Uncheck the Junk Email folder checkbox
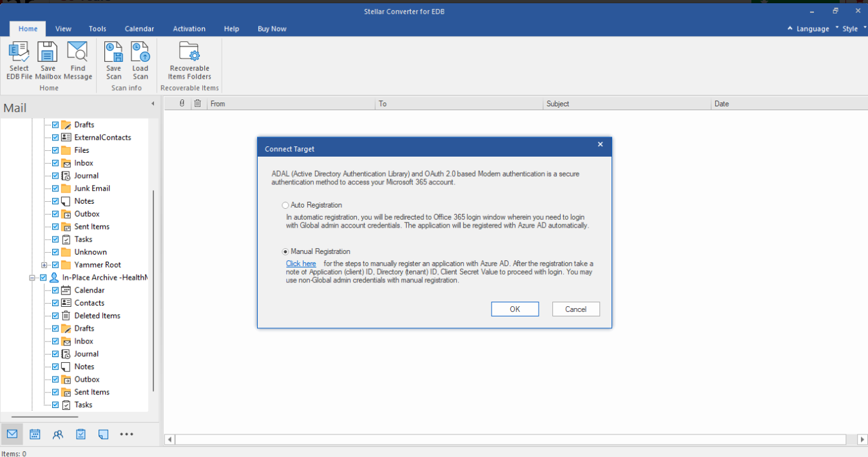The height and width of the screenshot is (457, 868). click(55, 188)
